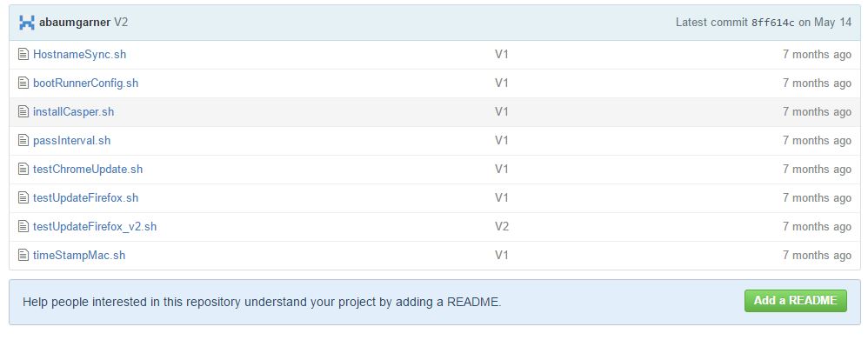This screenshot has width=868, height=340.
Task: Open bootRunnerConfig.sh
Action: click(86, 83)
